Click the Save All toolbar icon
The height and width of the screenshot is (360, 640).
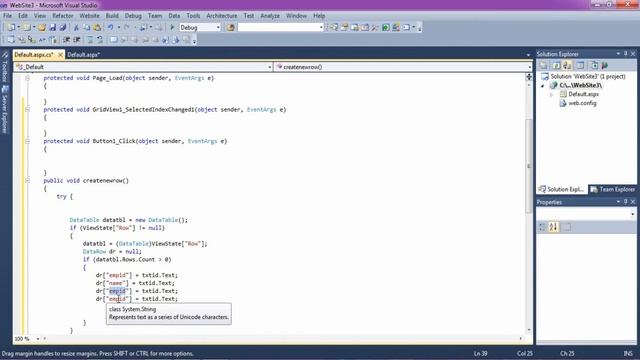62,27
